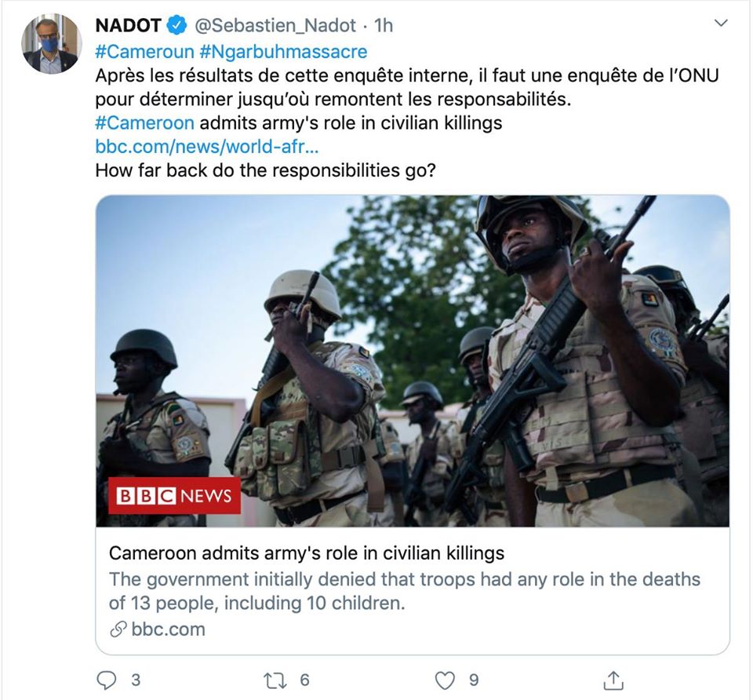This screenshot has height=700, width=753.
Task: Click the article description about 13 people
Action: click(404, 591)
